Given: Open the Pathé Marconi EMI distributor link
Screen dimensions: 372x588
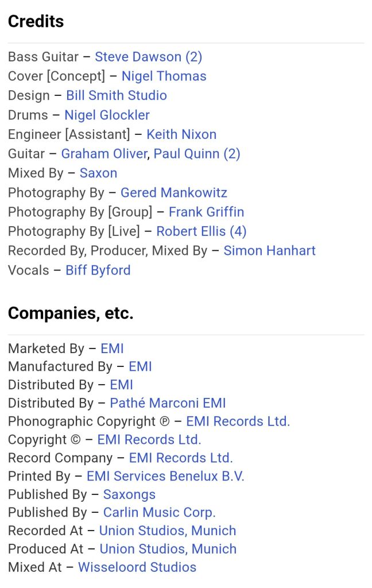Looking at the screenshot, I should click(x=168, y=403).
